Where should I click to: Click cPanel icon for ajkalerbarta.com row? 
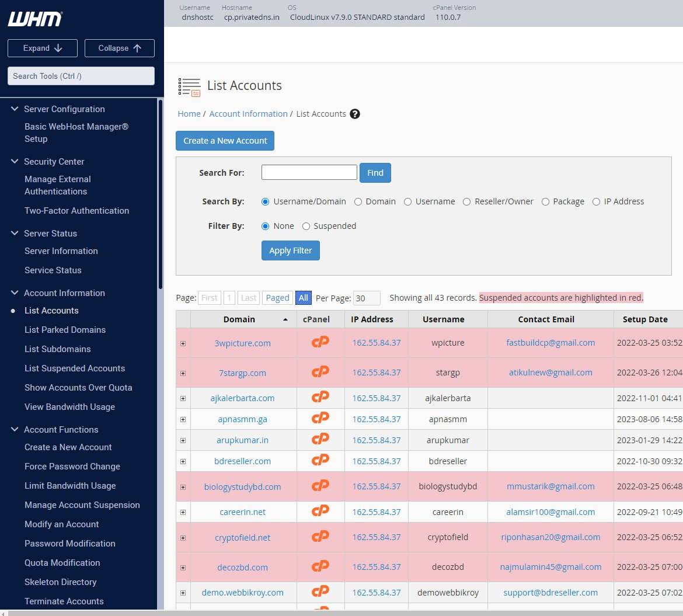coord(320,398)
